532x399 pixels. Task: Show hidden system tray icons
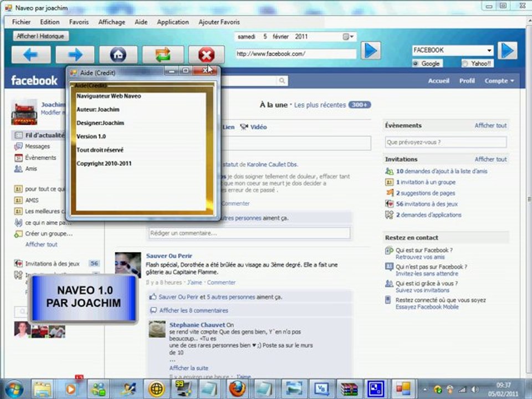click(425, 390)
